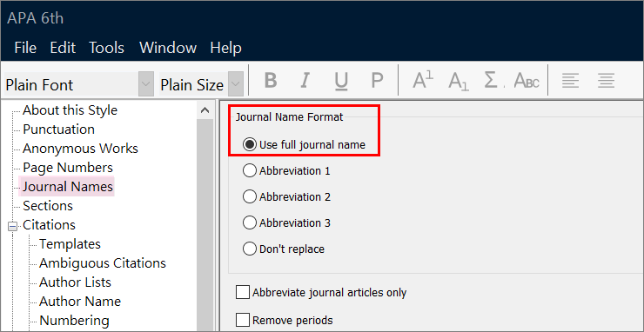Open the Edit menu
Image resolution: width=644 pixels, height=332 pixels.
coord(63,48)
